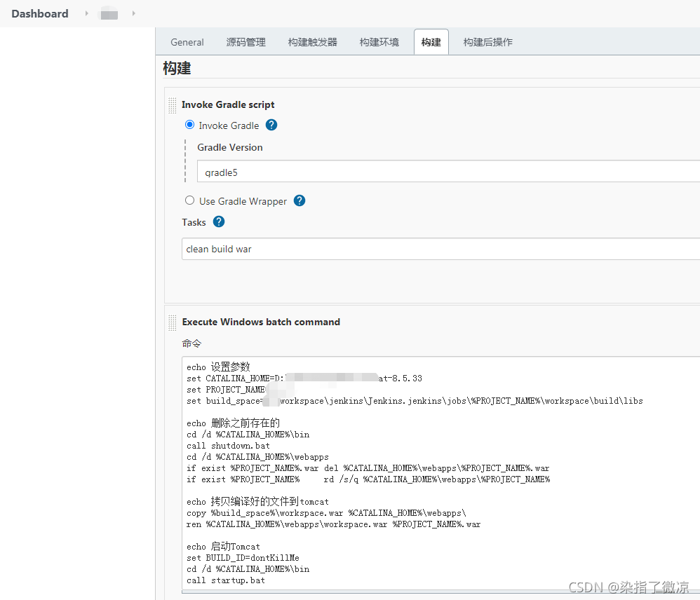Click the 'call shutdown.bat' line

pos(228,446)
